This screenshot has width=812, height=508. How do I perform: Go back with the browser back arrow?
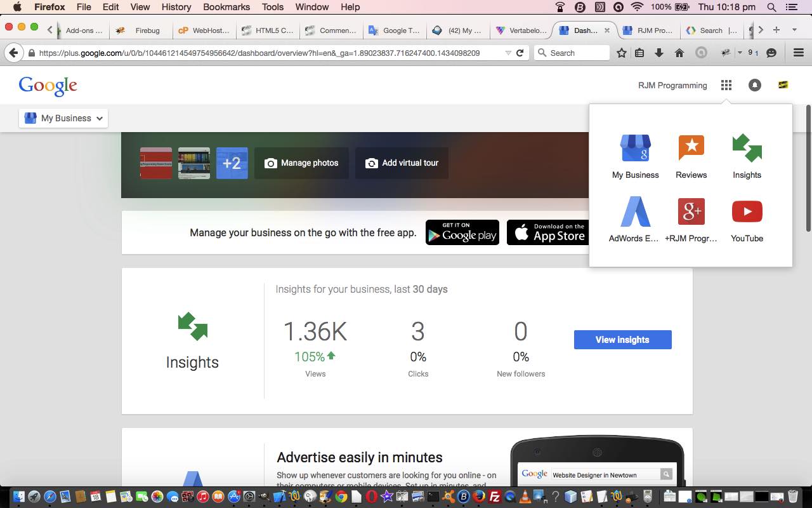[13, 53]
